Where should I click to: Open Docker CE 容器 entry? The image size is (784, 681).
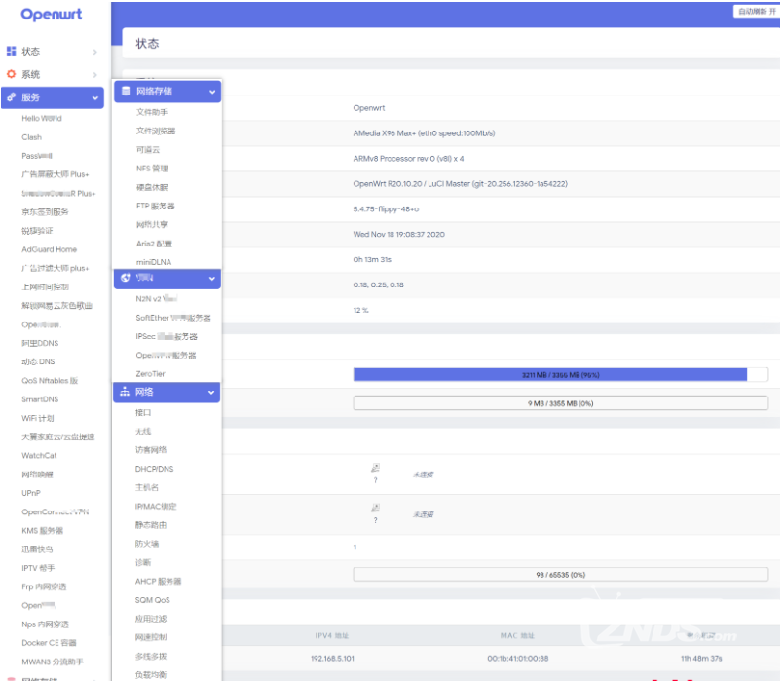[x=49, y=643]
